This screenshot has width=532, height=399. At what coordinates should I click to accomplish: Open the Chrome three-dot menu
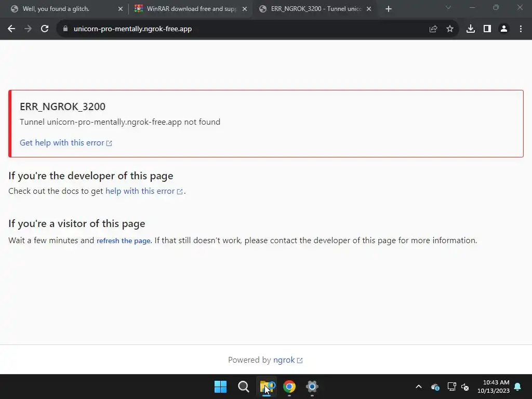pos(521,29)
